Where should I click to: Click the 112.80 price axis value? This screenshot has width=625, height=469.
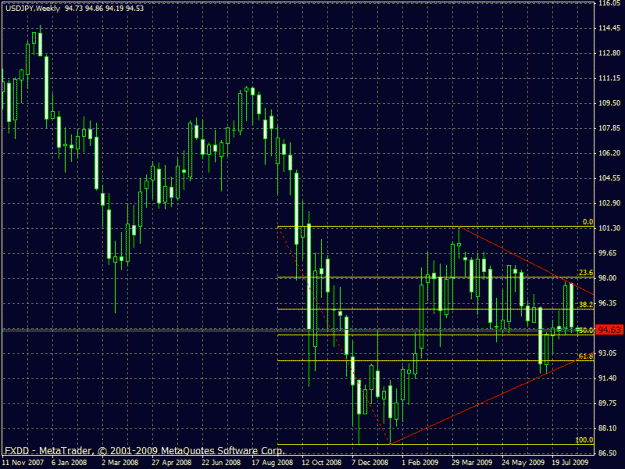(609, 53)
